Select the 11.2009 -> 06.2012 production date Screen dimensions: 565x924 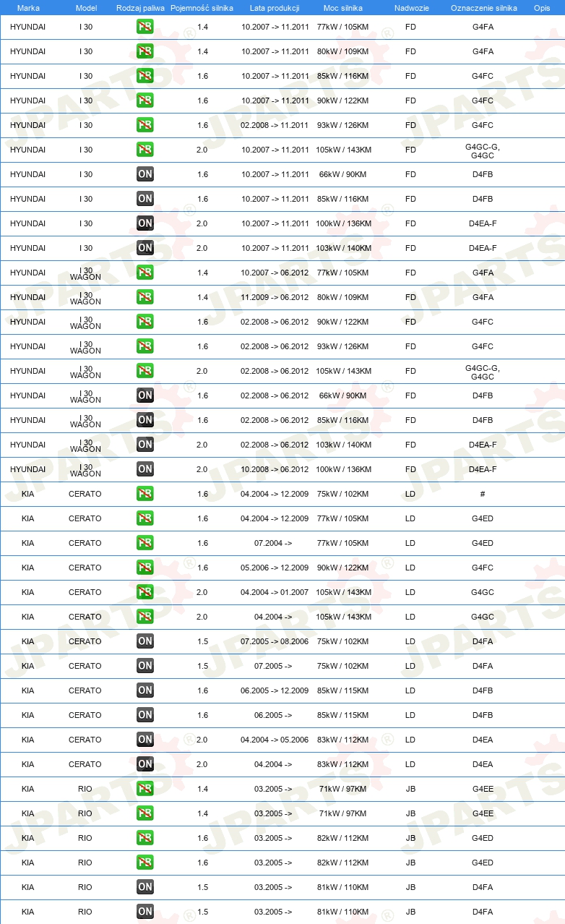click(275, 297)
